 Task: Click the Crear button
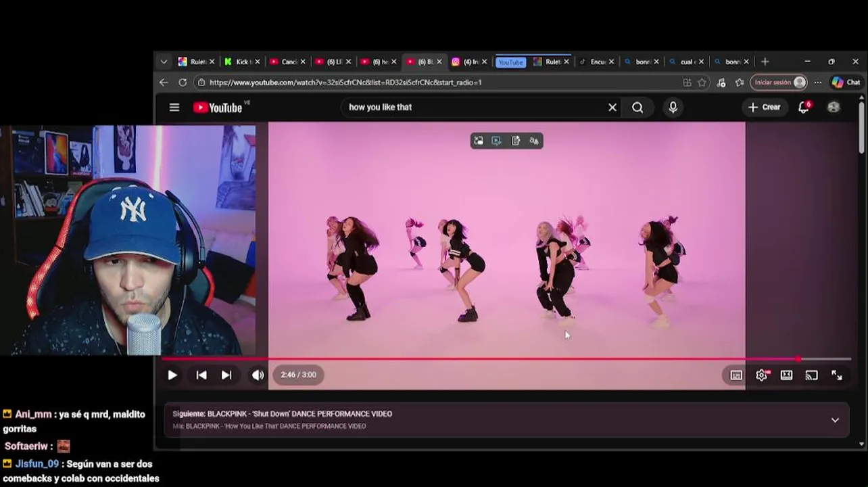(764, 107)
